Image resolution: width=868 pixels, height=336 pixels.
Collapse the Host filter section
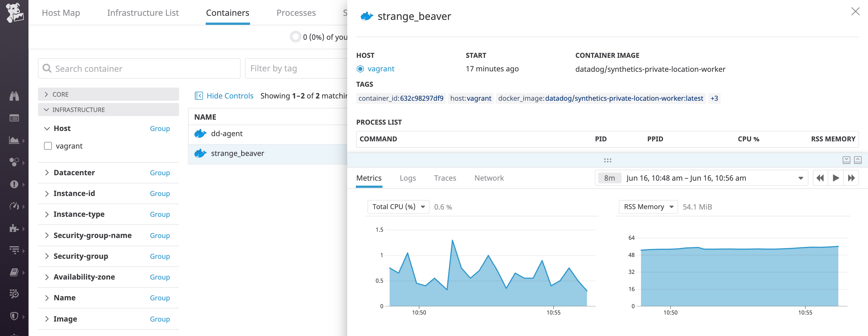click(47, 128)
